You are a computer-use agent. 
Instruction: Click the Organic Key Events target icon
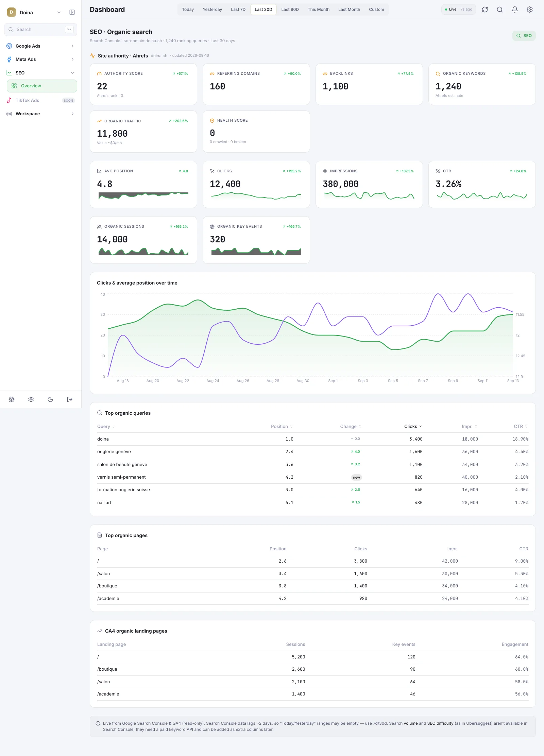click(x=212, y=227)
